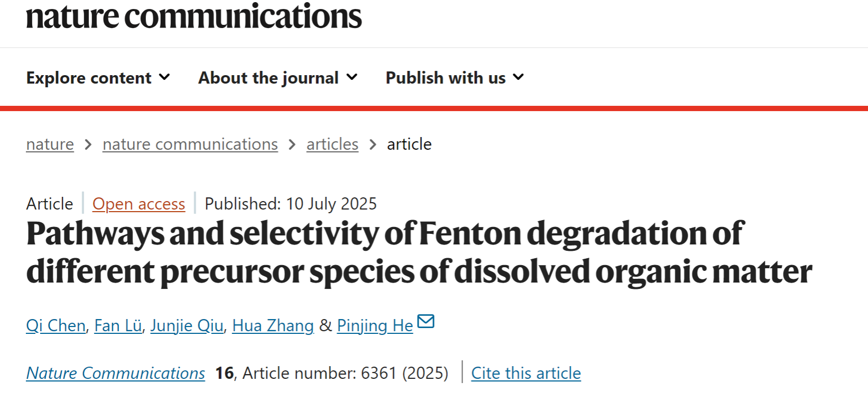Click Cite this article

(525, 373)
